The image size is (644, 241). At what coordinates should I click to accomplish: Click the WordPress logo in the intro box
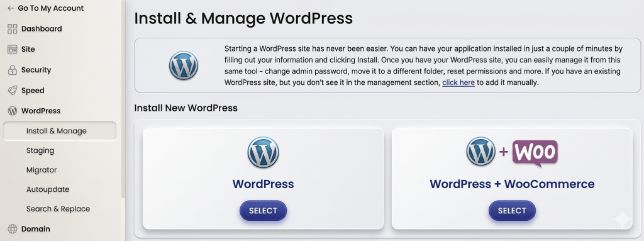click(x=184, y=65)
